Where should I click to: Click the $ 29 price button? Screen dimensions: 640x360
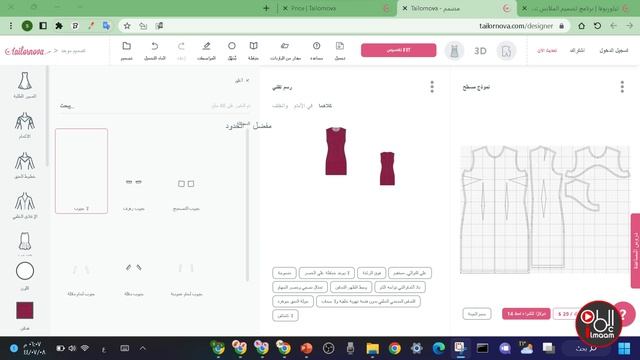pos(567,313)
